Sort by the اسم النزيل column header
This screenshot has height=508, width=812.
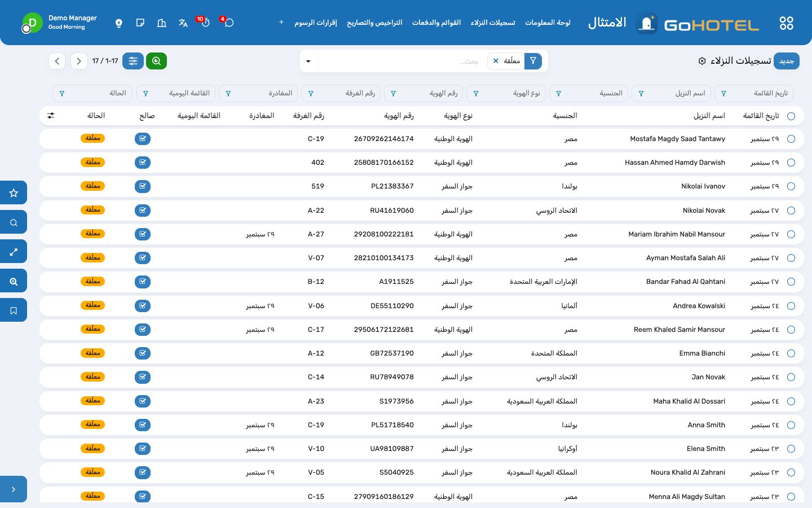709,116
